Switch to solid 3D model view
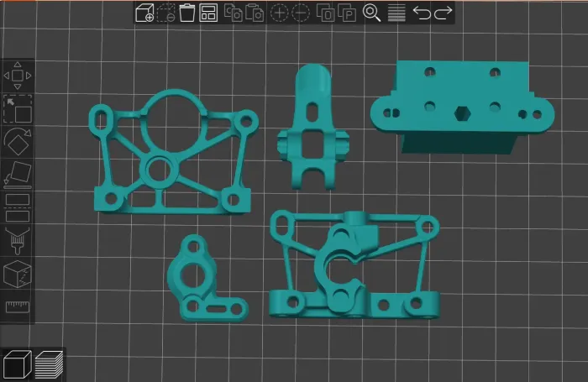The height and width of the screenshot is (382, 588). 18,364
